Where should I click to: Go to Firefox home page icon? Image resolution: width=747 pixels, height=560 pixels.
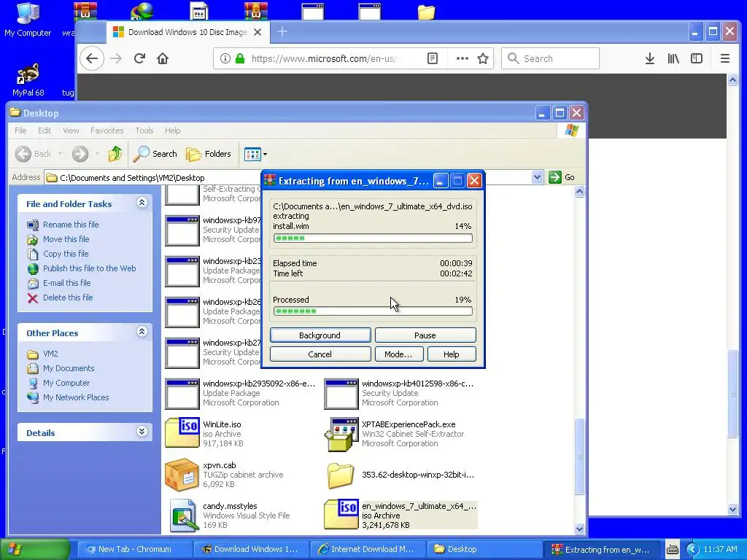coord(163,58)
